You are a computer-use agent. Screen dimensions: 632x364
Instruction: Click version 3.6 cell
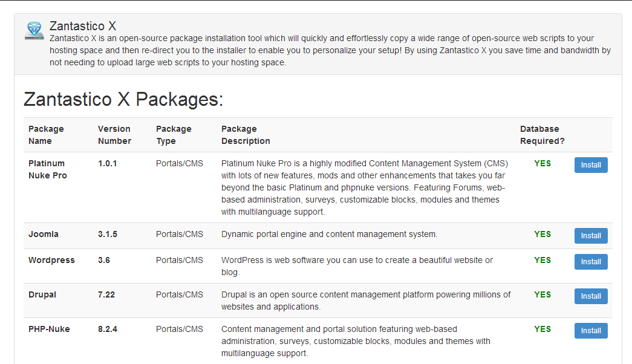click(104, 260)
